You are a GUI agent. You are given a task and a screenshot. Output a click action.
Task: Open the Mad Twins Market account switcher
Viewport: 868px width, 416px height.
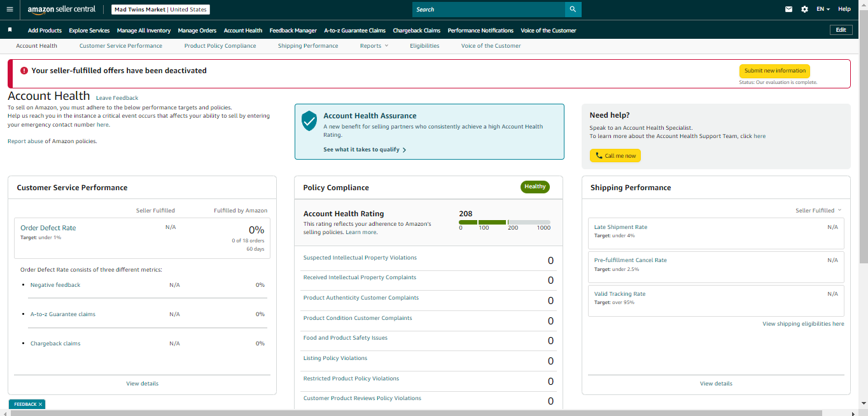tap(160, 10)
